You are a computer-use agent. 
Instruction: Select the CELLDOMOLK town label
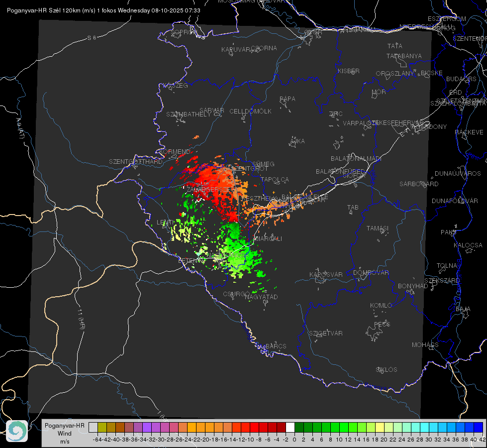(x=250, y=112)
